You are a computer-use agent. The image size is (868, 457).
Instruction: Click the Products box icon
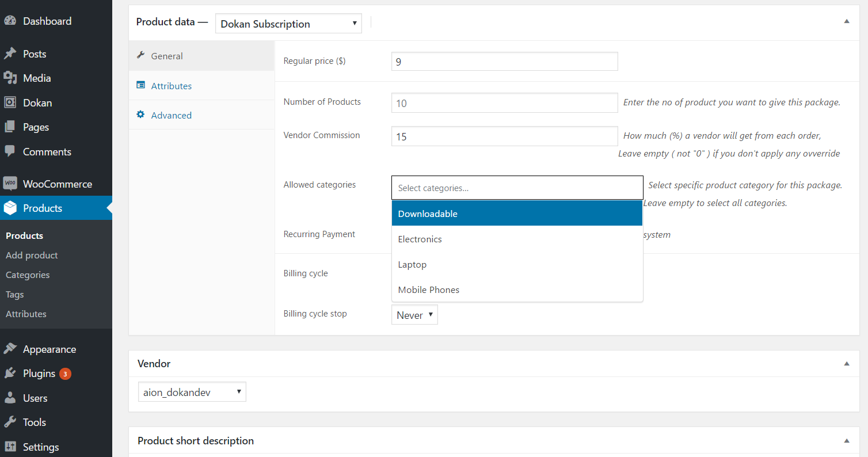click(10, 208)
